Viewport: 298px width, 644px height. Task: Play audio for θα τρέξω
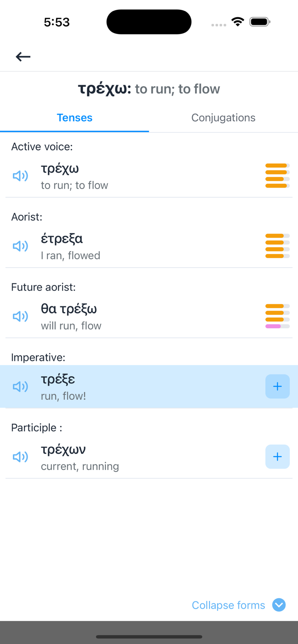point(20,316)
